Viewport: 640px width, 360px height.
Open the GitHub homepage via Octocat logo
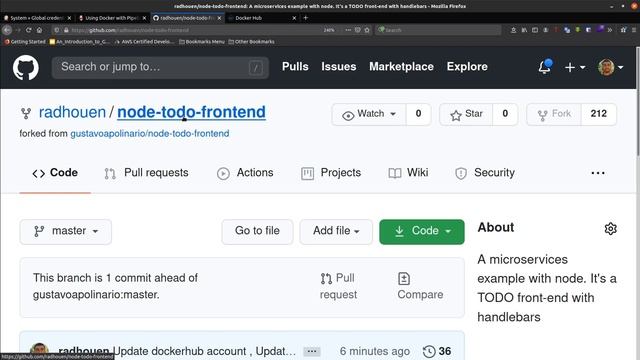(x=26, y=67)
